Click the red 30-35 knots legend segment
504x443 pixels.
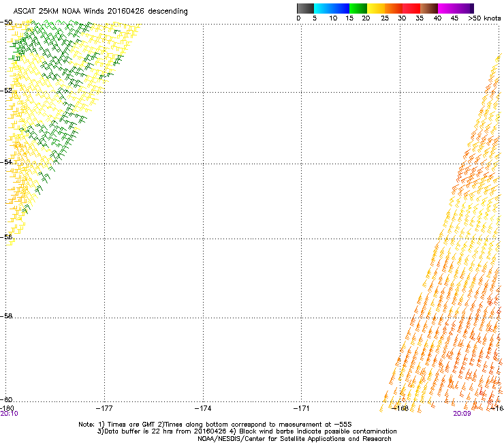coord(411,8)
